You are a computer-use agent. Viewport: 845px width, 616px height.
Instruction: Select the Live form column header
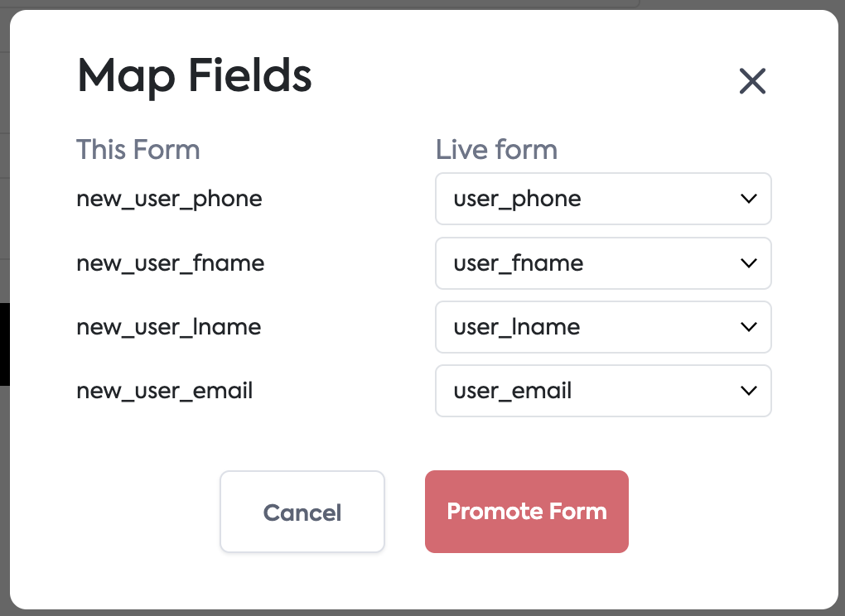click(496, 150)
